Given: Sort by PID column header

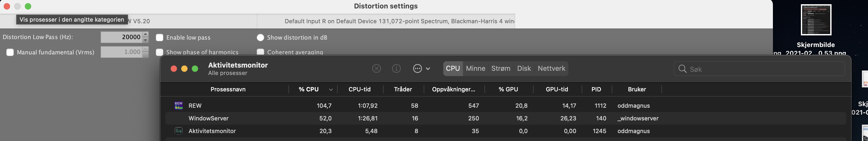Looking at the screenshot, I should (596, 90).
